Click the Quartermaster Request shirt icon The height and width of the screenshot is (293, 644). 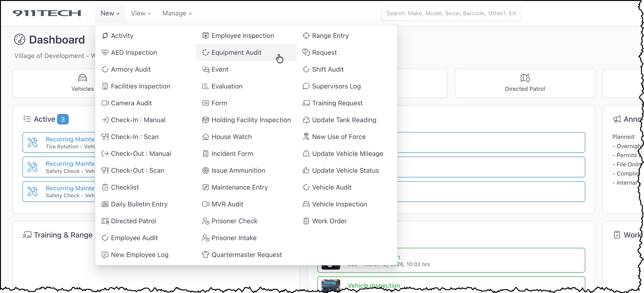(x=206, y=255)
